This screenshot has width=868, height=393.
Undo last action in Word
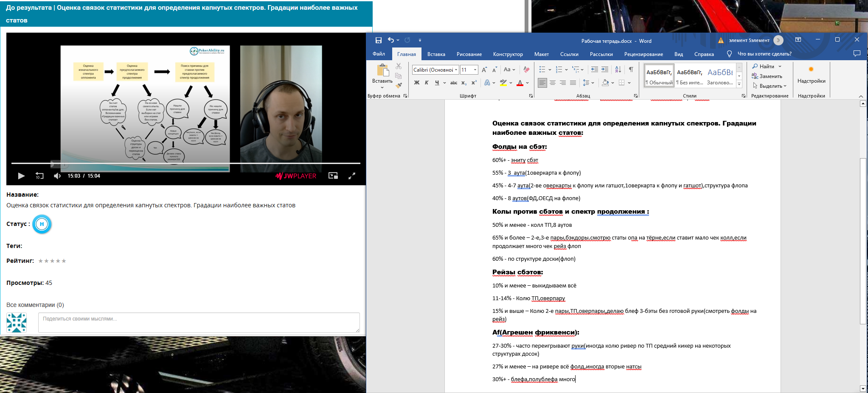coord(391,40)
